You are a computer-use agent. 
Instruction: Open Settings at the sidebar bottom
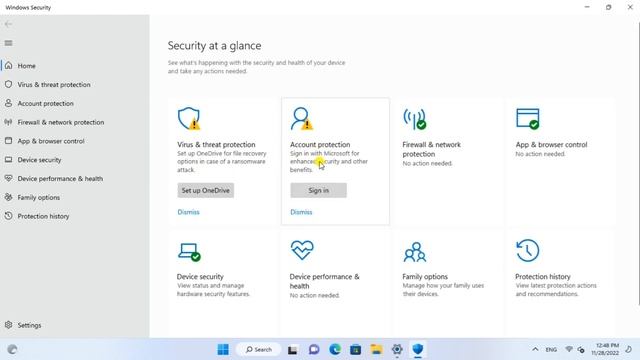[x=29, y=325]
